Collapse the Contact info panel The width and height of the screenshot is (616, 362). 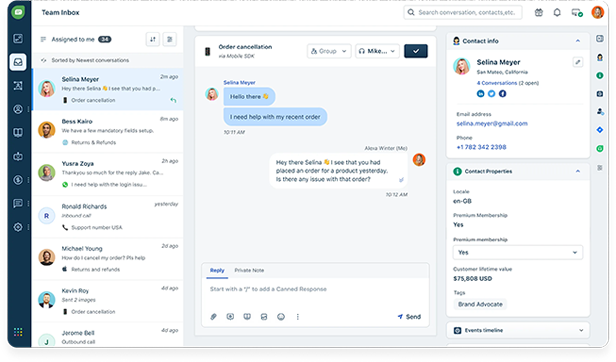(x=578, y=41)
